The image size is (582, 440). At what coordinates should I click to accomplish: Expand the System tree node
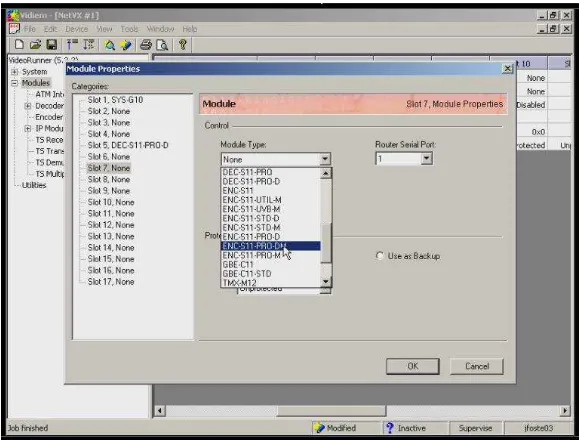(x=14, y=72)
